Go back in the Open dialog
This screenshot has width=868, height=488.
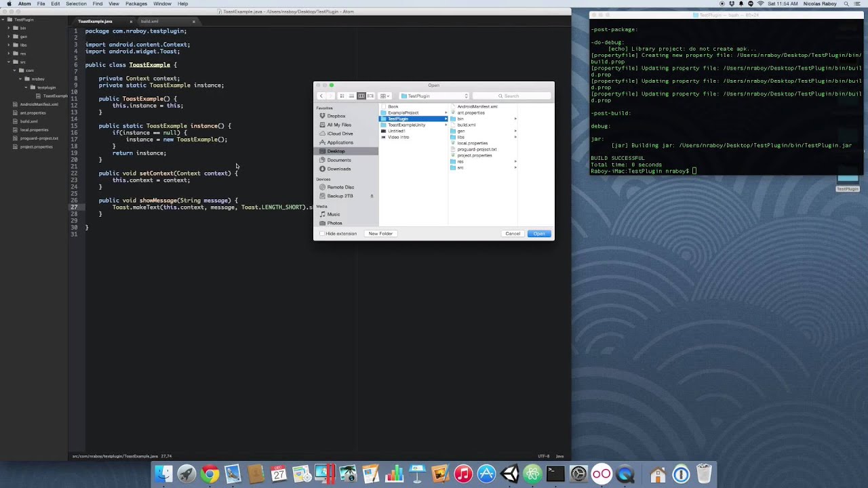point(321,96)
